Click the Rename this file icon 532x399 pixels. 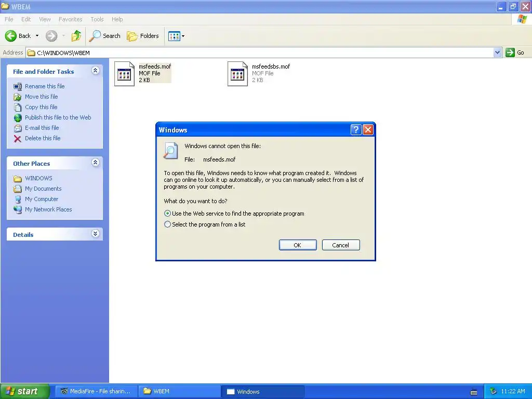coord(18,87)
